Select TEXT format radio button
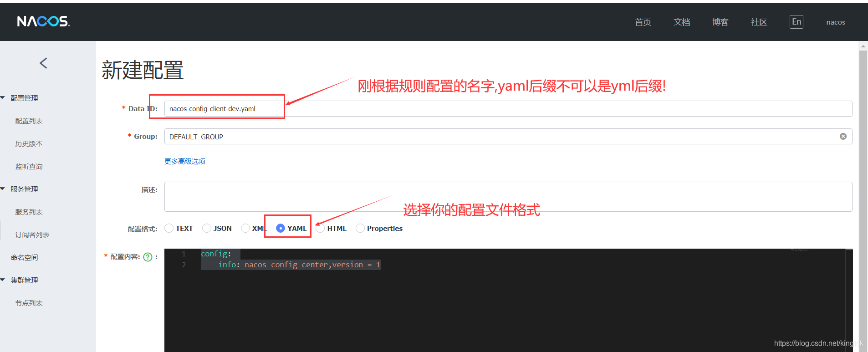The width and height of the screenshot is (868, 352). pos(169,228)
